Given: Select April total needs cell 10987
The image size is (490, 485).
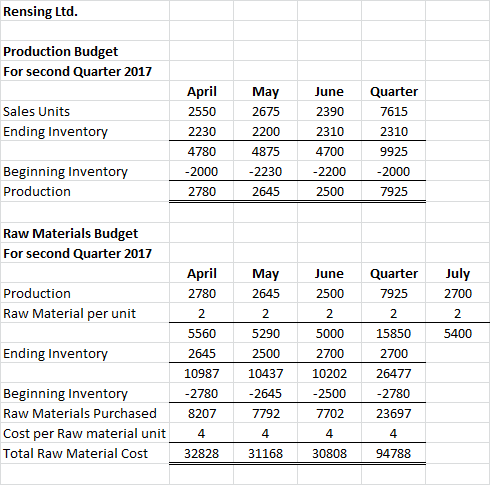Looking at the screenshot, I should click(x=202, y=374).
